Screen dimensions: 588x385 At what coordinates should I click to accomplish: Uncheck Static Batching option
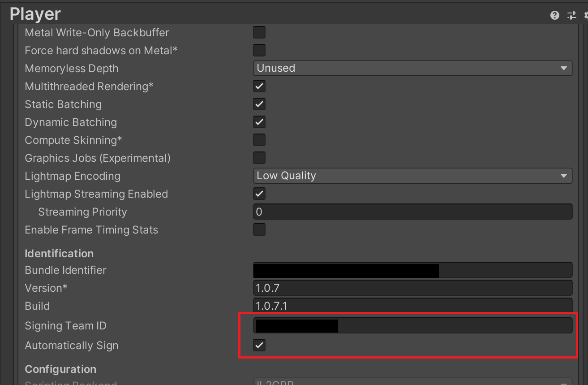pyautogui.click(x=259, y=104)
